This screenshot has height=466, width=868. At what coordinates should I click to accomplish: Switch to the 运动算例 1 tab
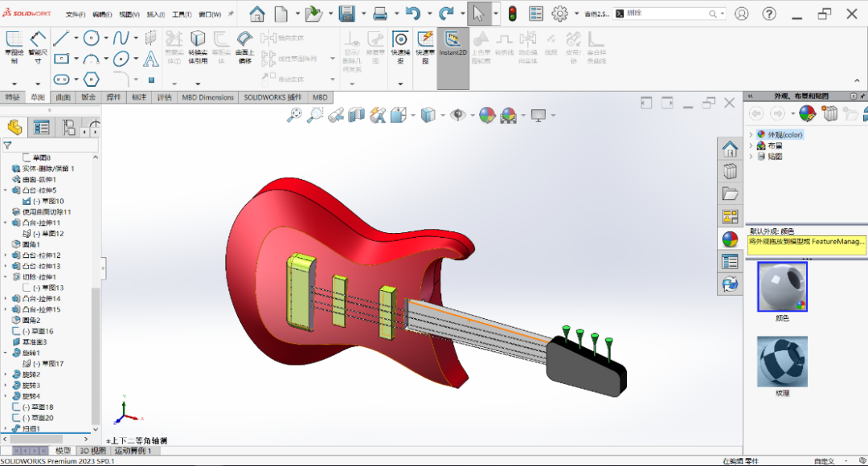click(133, 451)
